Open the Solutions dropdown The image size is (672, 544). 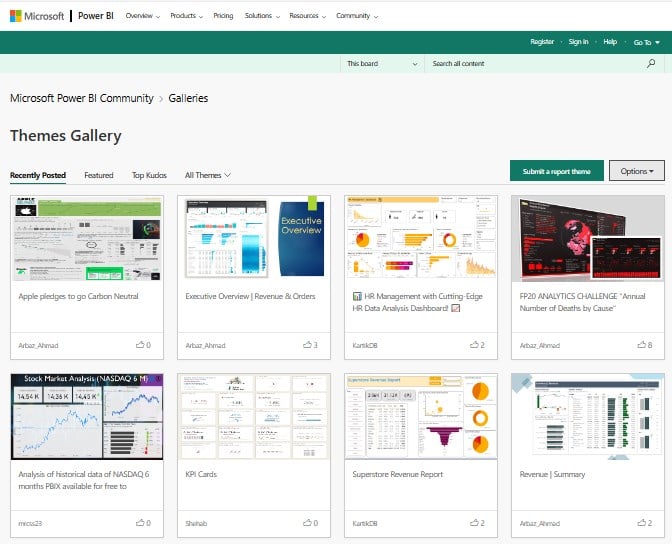(262, 16)
